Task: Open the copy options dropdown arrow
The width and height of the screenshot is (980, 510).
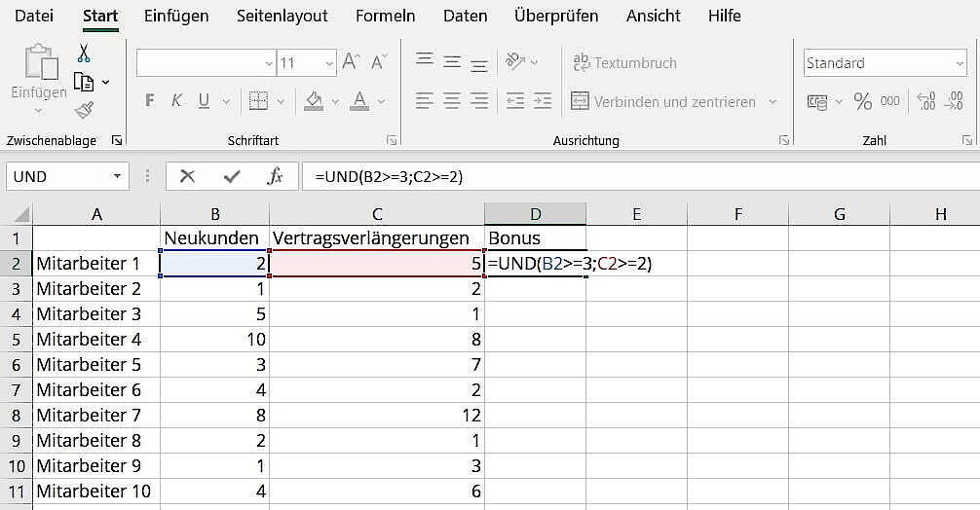Action: 105,83
